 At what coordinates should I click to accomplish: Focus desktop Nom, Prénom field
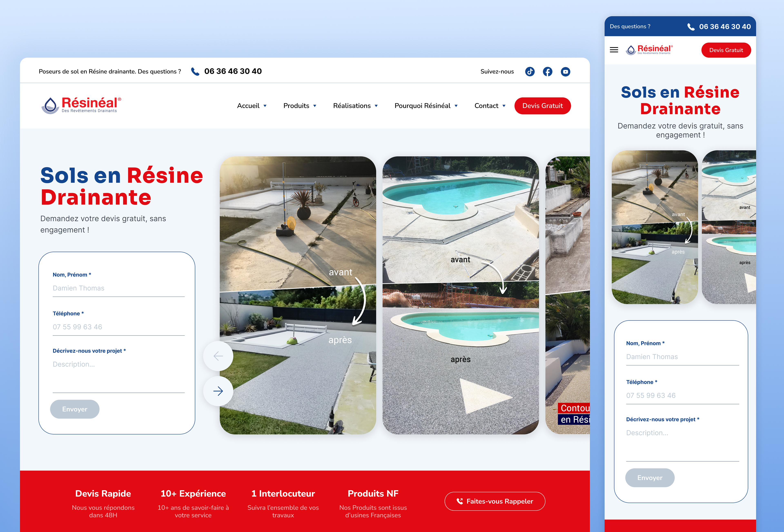118,288
